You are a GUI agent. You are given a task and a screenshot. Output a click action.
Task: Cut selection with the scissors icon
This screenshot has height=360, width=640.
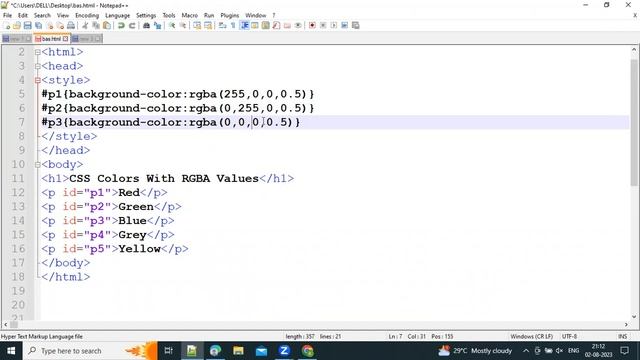point(85,26)
